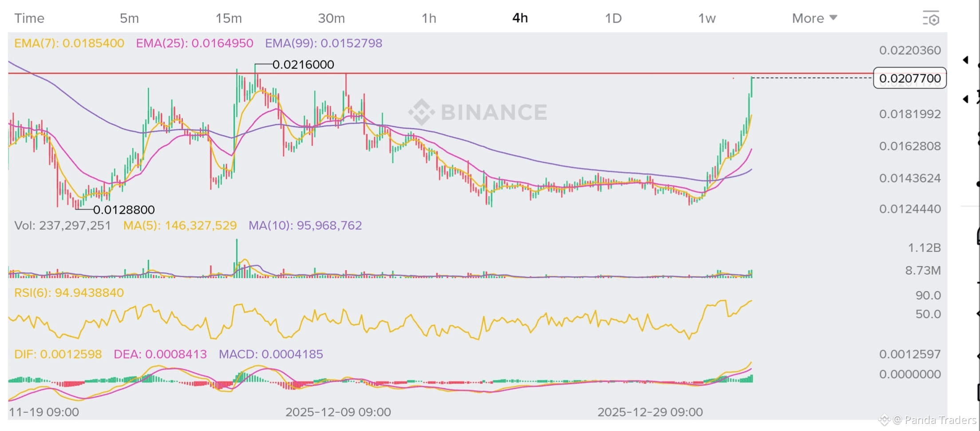The height and width of the screenshot is (431, 980).
Task: Open the chart indicator settings icon
Action: pyautogui.click(x=931, y=19)
